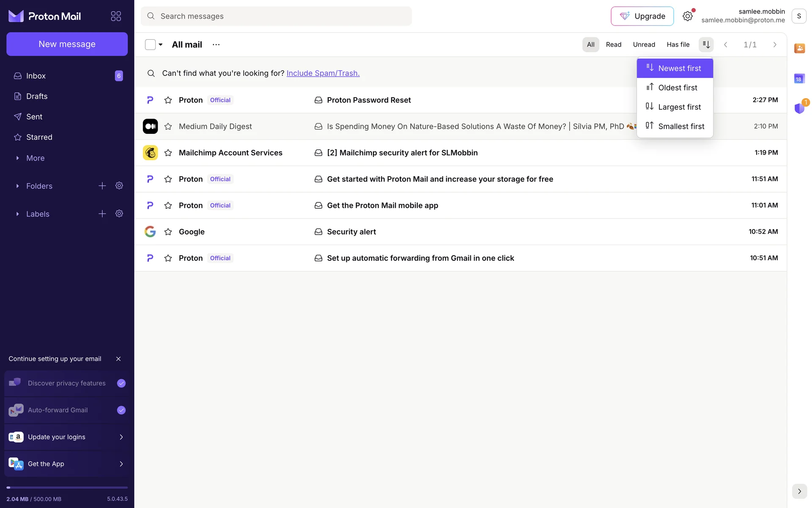Star the Google Security alert email

(x=168, y=232)
